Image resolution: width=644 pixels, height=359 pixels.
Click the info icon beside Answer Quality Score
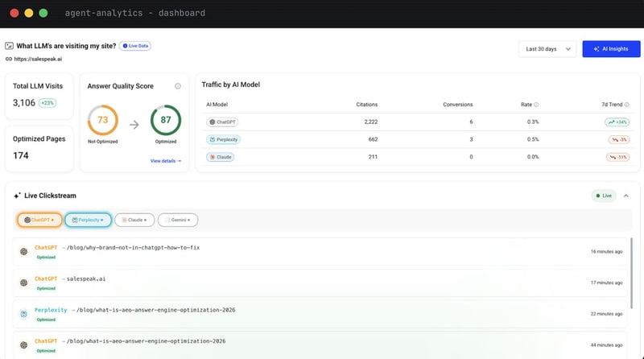coord(178,85)
